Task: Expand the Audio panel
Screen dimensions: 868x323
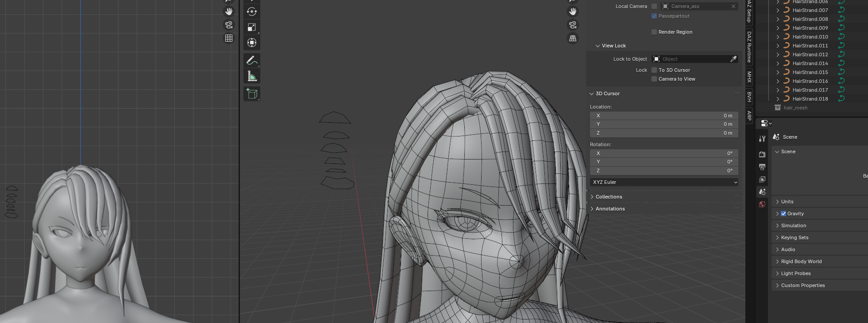Action: 777,249
